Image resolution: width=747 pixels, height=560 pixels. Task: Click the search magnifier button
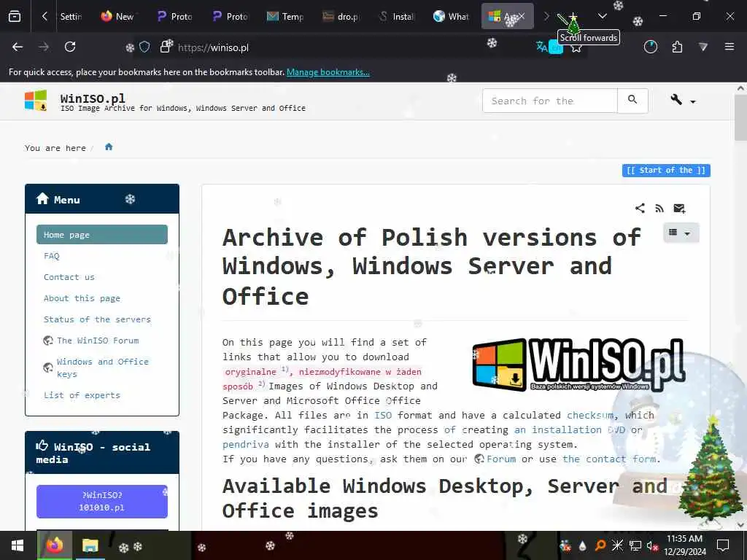(x=632, y=101)
